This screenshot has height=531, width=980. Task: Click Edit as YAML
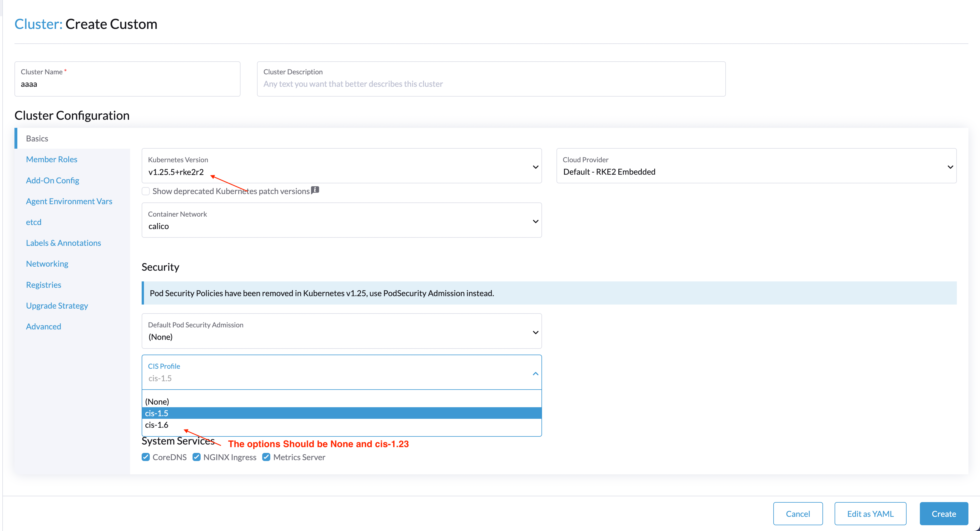[x=870, y=513]
